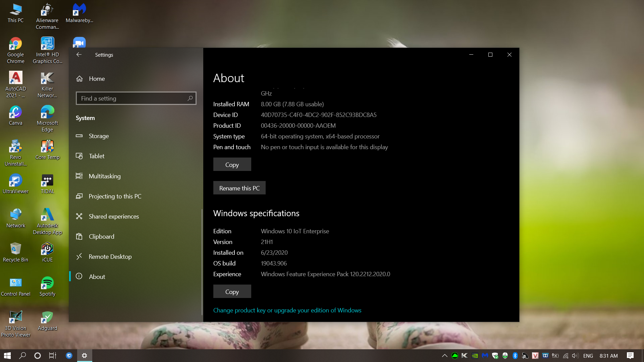This screenshot has height=362, width=644.
Task: Select the Malwarebytes desktop shortcut
Action: pyautogui.click(x=79, y=13)
